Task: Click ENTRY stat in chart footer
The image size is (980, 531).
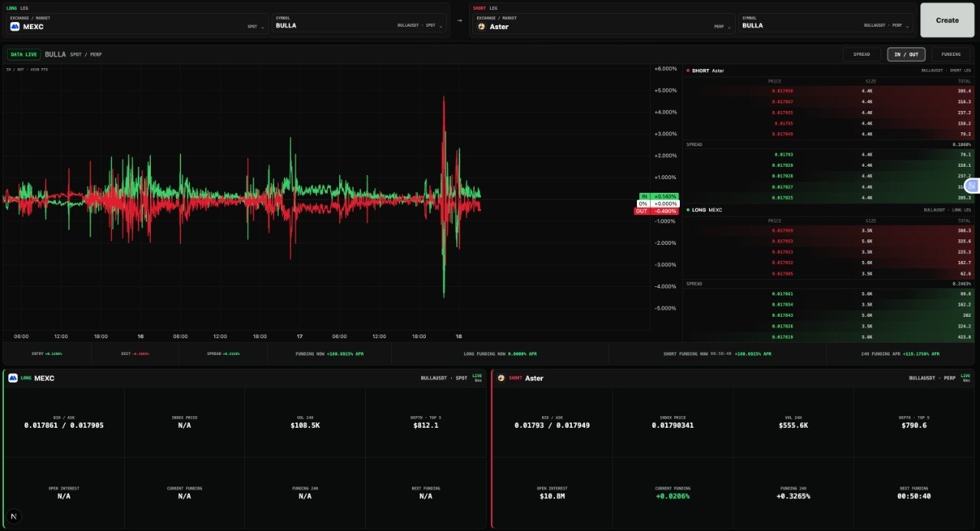Action: pyautogui.click(x=47, y=353)
